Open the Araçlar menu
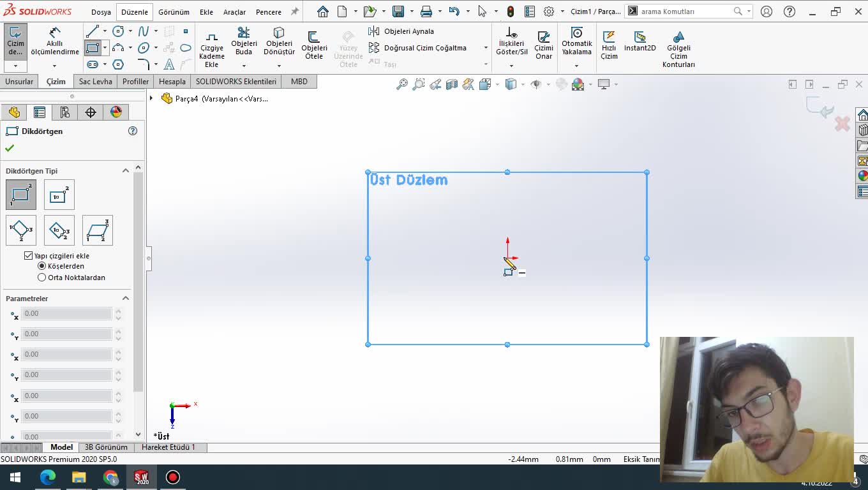Screen dimensions: 868x490 point(234,11)
